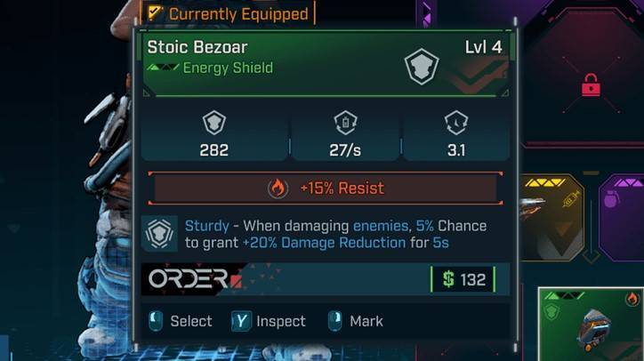Click the Stoic Bezoar item title
The image size is (644, 361).
197,47
